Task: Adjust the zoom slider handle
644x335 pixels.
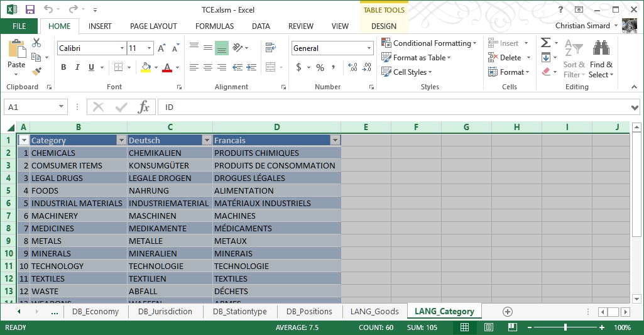Action: (565, 327)
